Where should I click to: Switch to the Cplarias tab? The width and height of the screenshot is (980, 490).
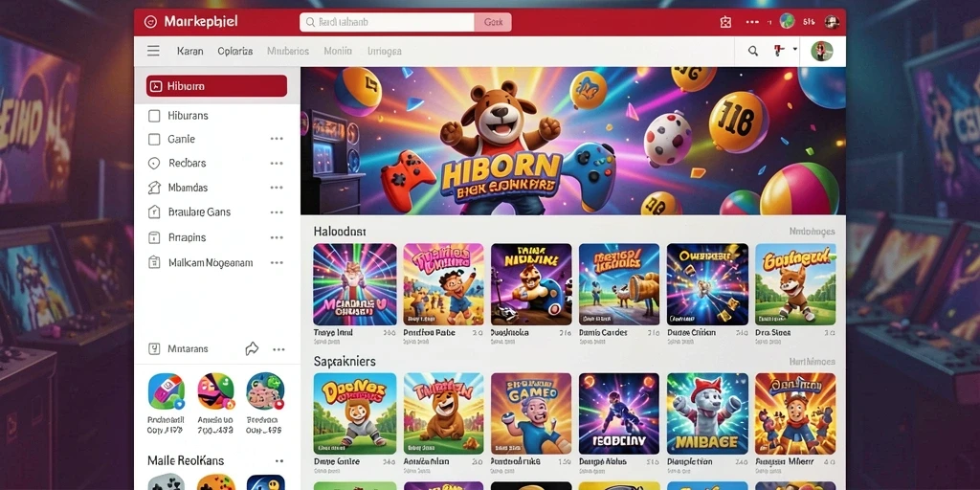click(235, 52)
